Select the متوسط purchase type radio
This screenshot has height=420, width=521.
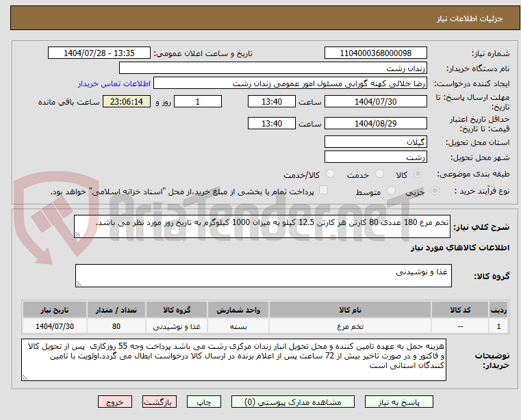pyautogui.click(x=391, y=191)
